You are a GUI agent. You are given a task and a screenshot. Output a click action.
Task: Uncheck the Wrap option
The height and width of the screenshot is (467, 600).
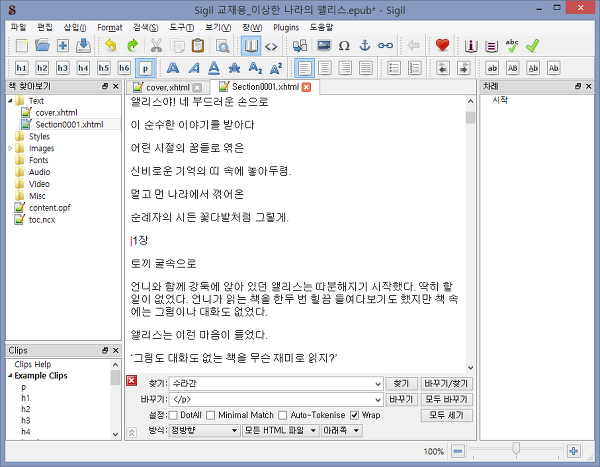click(x=354, y=415)
